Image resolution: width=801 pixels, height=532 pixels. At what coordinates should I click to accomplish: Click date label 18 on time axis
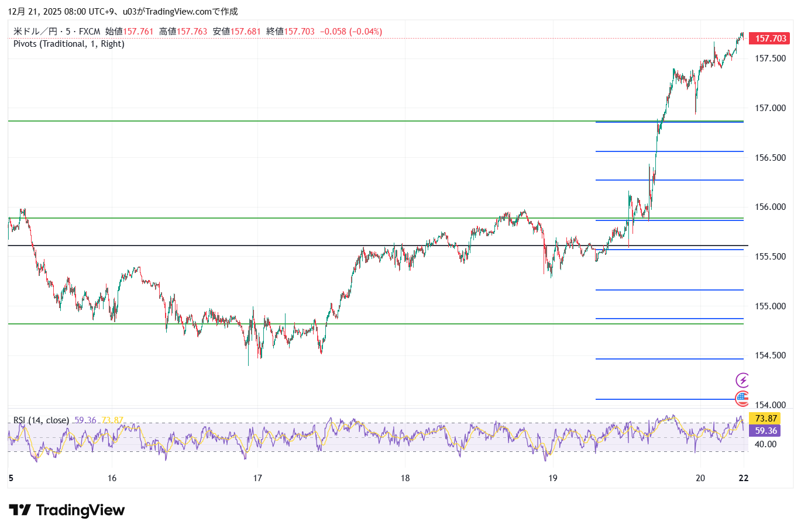pyautogui.click(x=405, y=478)
